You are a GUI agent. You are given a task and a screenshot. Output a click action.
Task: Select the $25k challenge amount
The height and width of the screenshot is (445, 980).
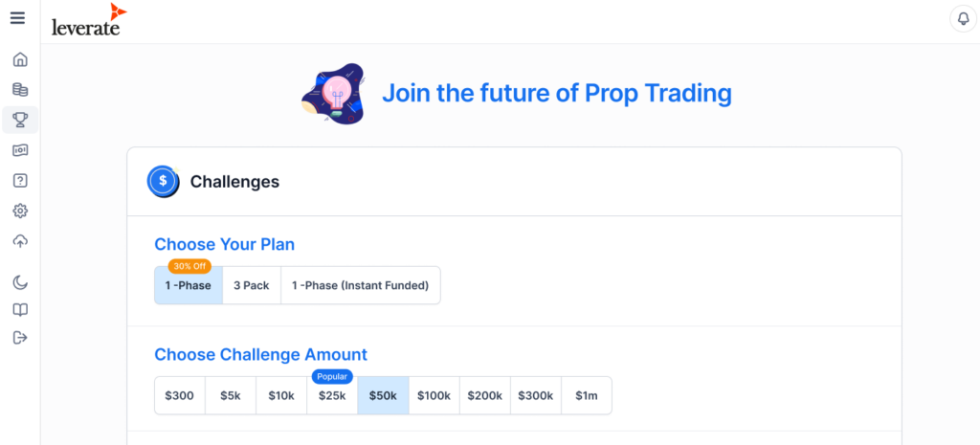pyautogui.click(x=332, y=395)
